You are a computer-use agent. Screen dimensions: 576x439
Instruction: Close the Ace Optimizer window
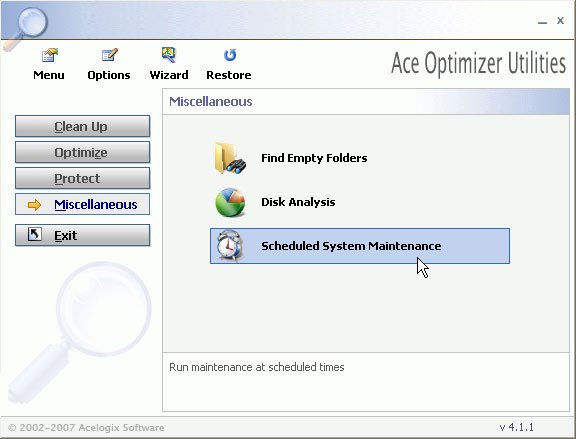coord(560,21)
